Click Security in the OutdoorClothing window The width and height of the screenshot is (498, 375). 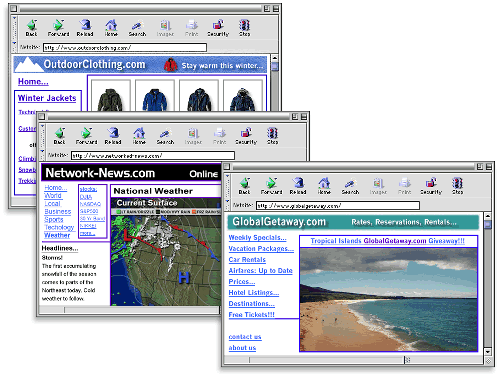(218, 28)
